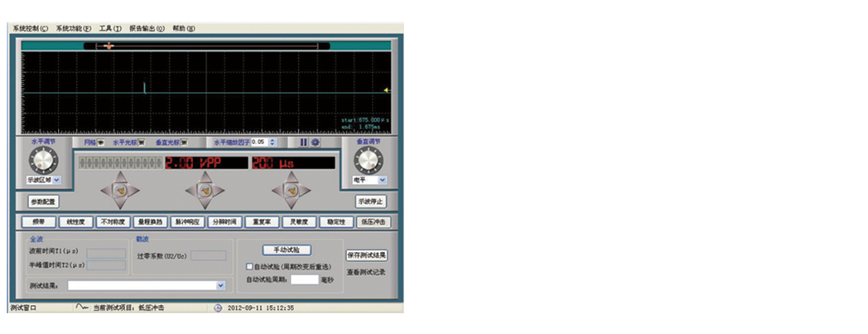Viewport: 868px width, 334px height.
Task: Click the gear settings icon beside pause
Action: coord(315,143)
